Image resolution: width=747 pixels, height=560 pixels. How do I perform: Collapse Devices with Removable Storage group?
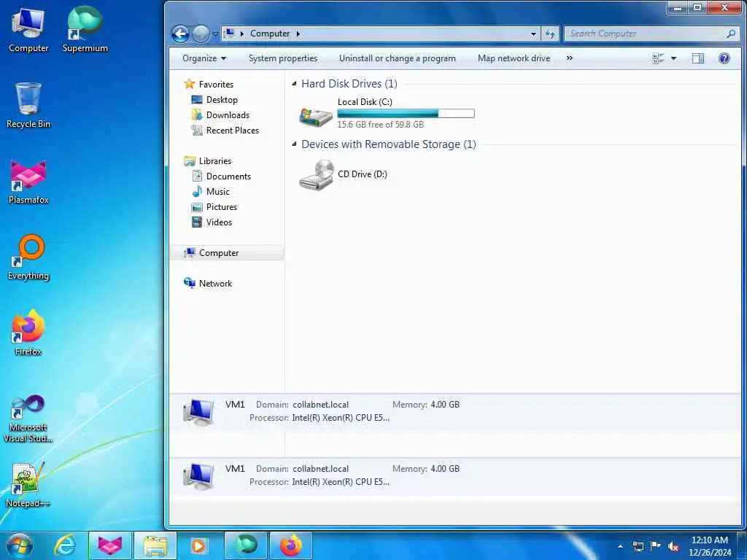(295, 144)
